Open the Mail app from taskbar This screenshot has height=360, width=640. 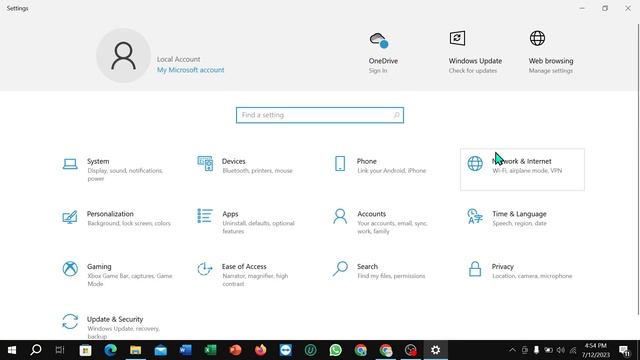click(x=160, y=350)
